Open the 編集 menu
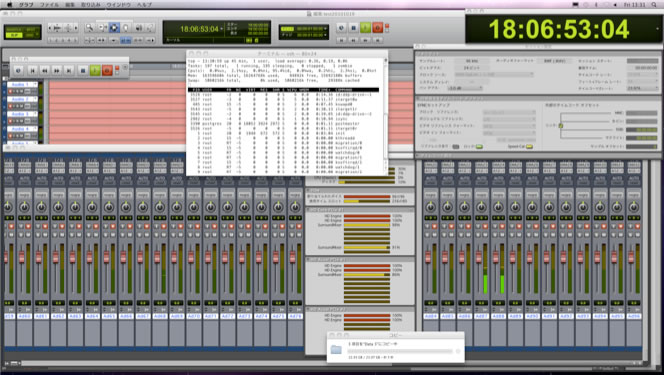This screenshot has width=664, height=375. 70,5
